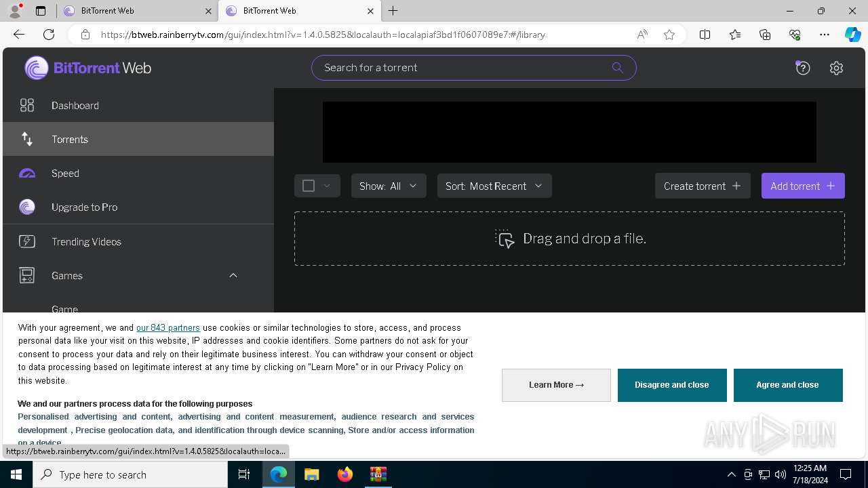Open the Game sub-item in sidebar
The width and height of the screenshot is (868, 488).
[64, 308]
